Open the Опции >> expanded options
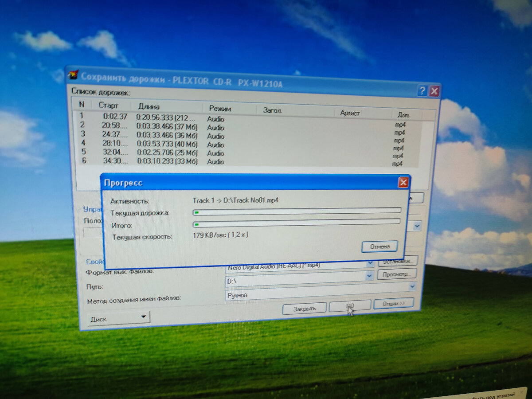Viewport: 532px width, 399px height. click(x=394, y=304)
